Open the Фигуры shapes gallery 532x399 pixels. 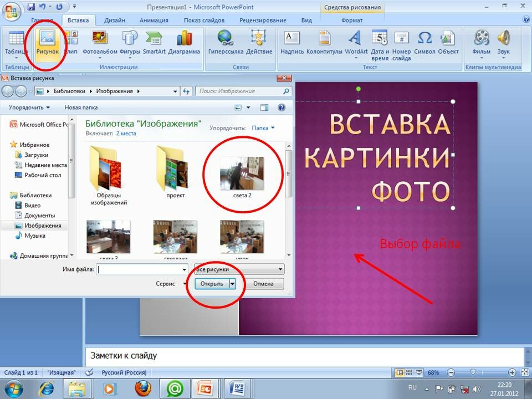point(130,39)
